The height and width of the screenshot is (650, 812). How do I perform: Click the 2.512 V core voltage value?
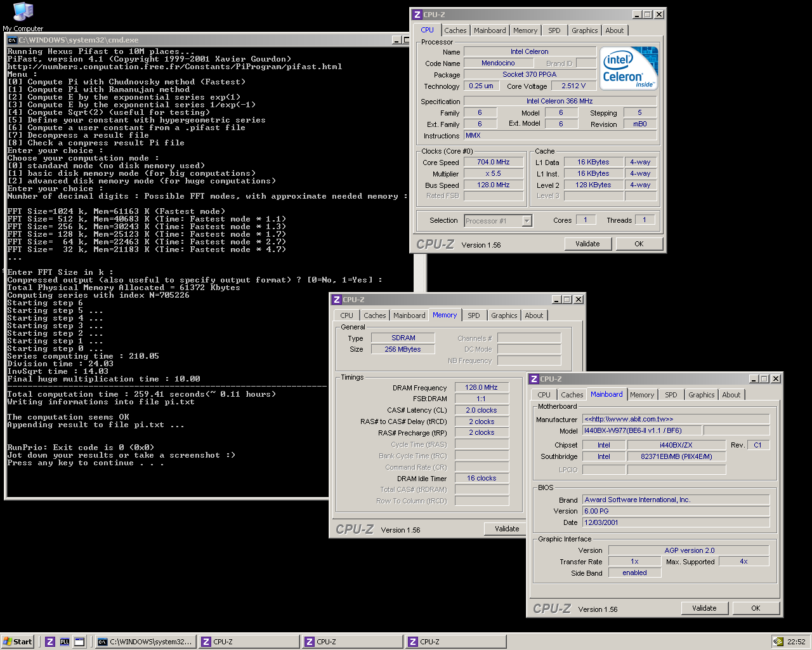[573, 86]
